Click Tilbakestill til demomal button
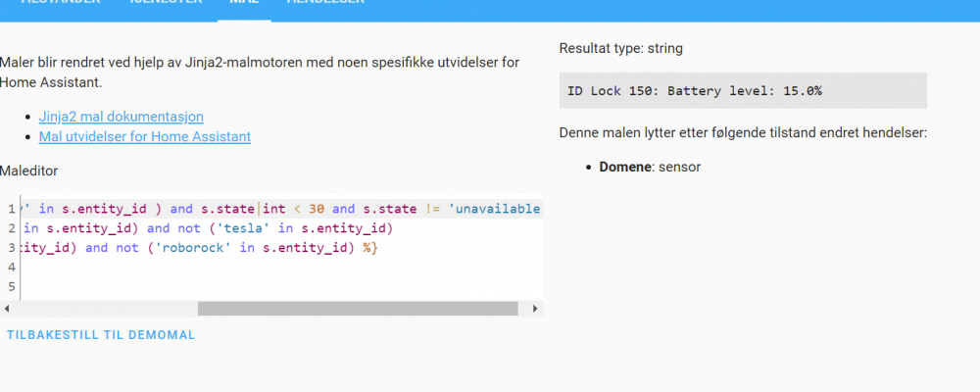 [101, 335]
